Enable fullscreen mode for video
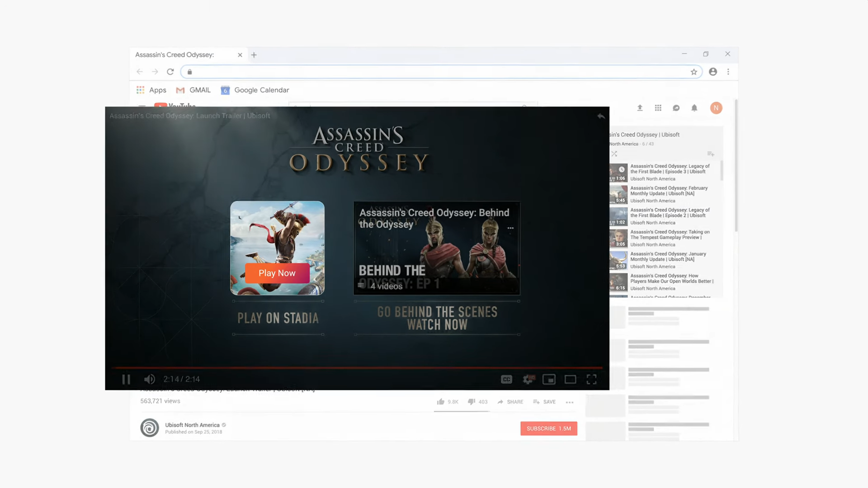 592,379
